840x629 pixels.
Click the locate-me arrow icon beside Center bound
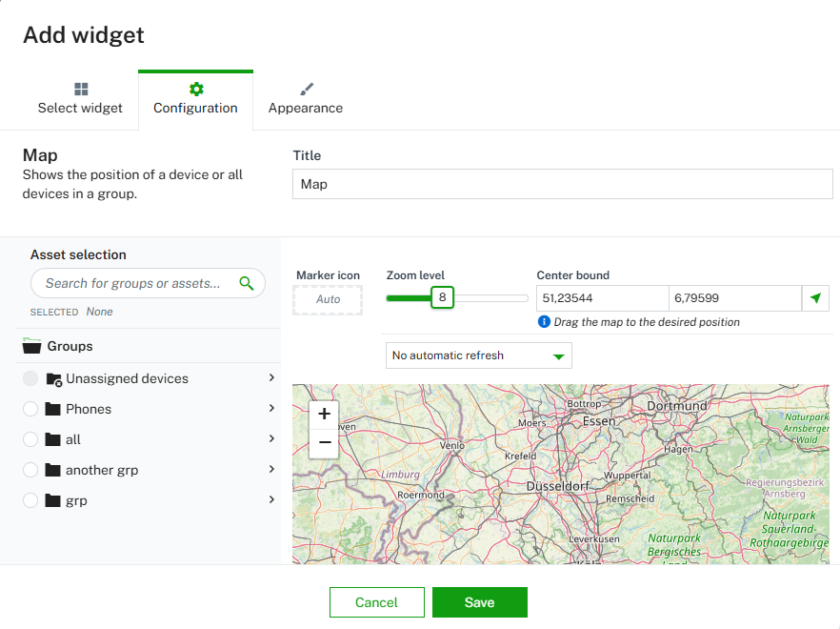pyautogui.click(x=815, y=298)
